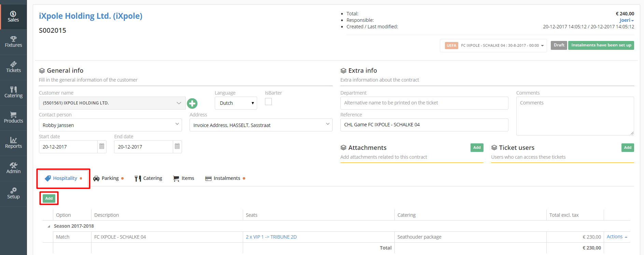Open the Joeri responsible dropdown
The image size is (644, 255).
[x=627, y=20]
